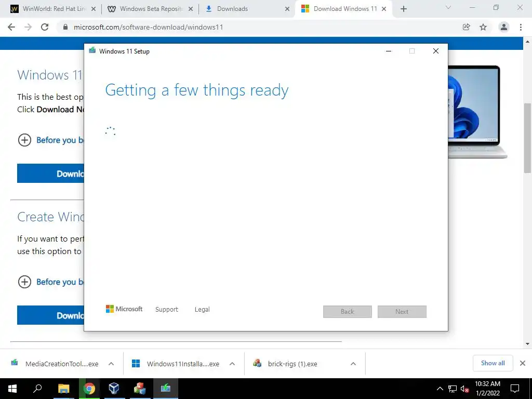Open a new browser tab
The image size is (532, 399).
[403, 9]
